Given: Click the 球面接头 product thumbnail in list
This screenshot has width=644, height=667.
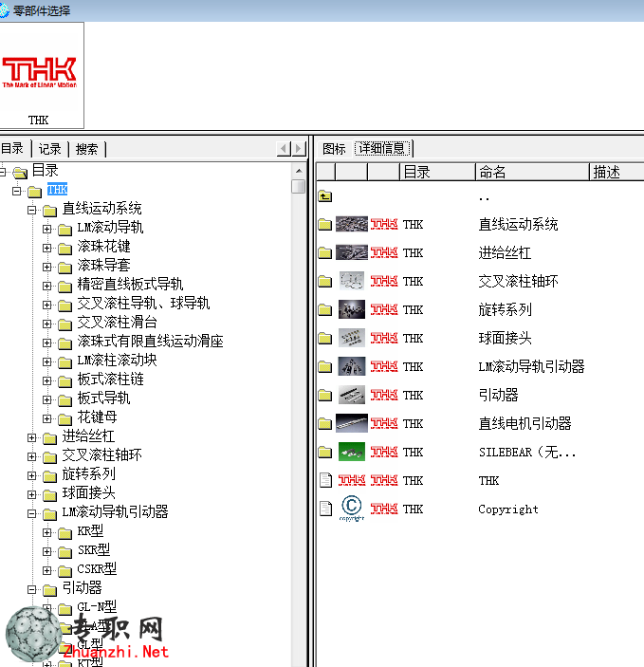Looking at the screenshot, I should [351, 338].
